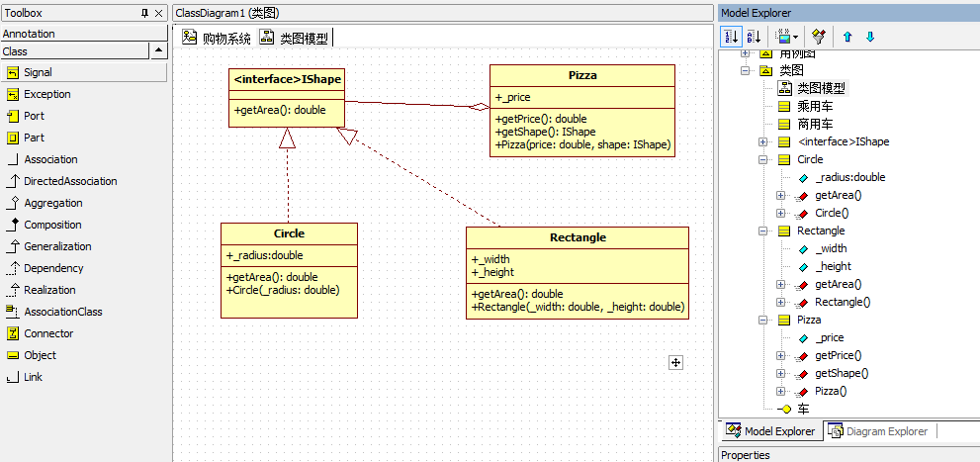Click the Model Explorer properties/highlight tool icon
Viewport: 980px width, 462px height.
(819, 37)
